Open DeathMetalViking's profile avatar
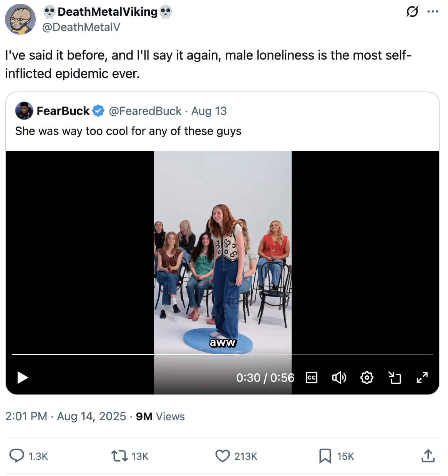Screen dimensions: 448x476 tap(20, 19)
